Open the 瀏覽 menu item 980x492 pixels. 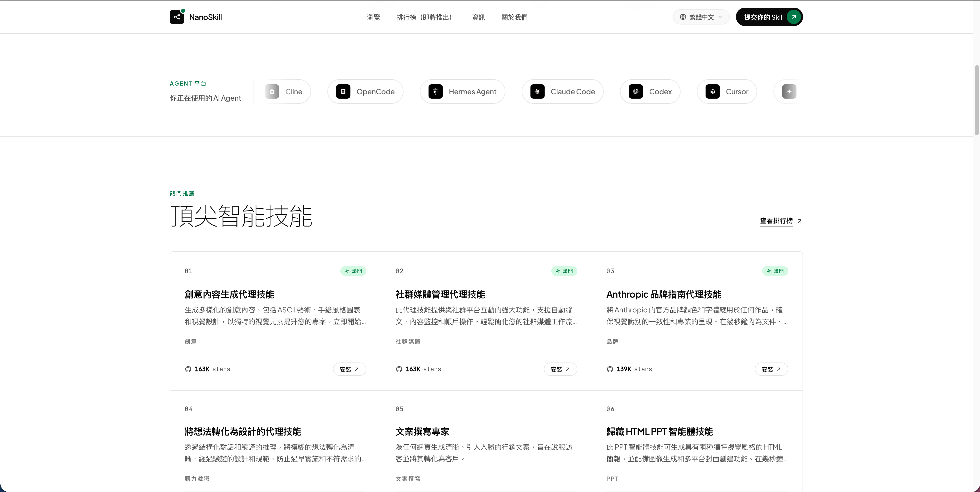click(x=374, y=17)
